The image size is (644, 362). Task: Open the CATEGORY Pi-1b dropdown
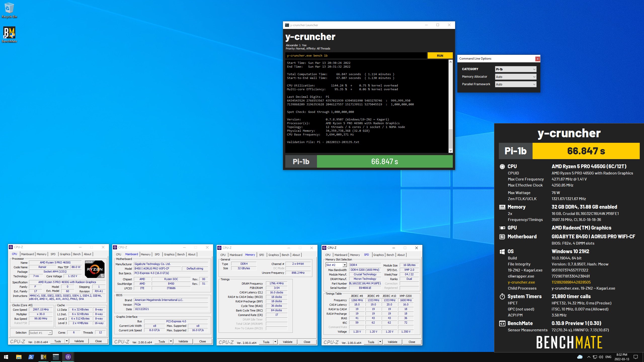[x=516, y=69]
